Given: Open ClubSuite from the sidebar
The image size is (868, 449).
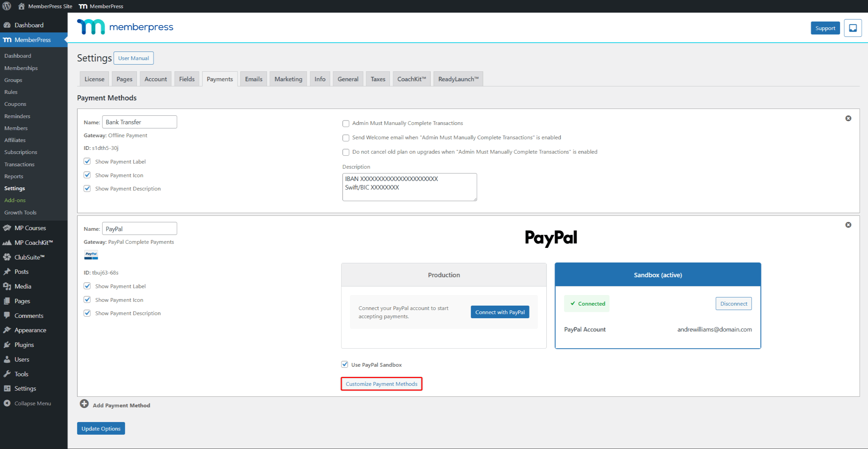Looking at the screenshot, I should point(29,257).
